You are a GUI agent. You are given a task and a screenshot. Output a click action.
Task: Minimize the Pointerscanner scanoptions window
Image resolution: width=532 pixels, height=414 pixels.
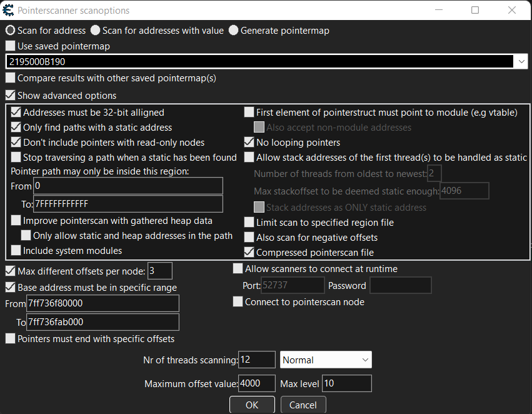(x=439, y=10)
